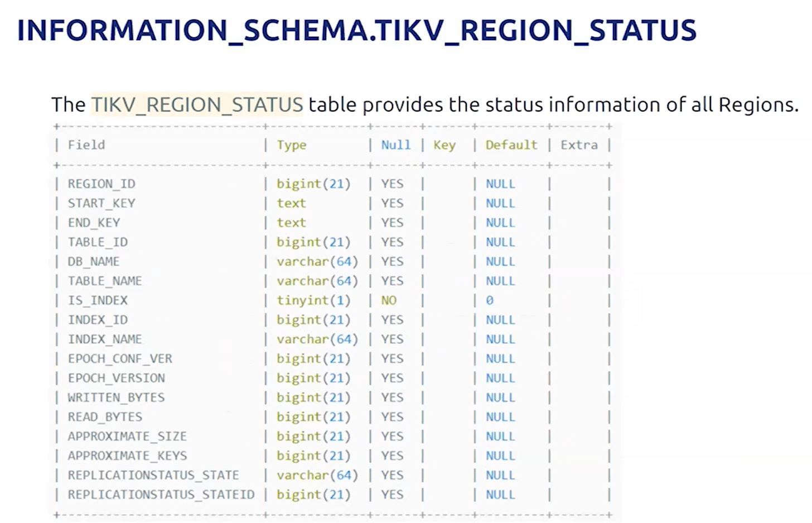Screen dimensions: 812x523
Task: Select the INDEX_ID field name
Action: coord(98,320)
